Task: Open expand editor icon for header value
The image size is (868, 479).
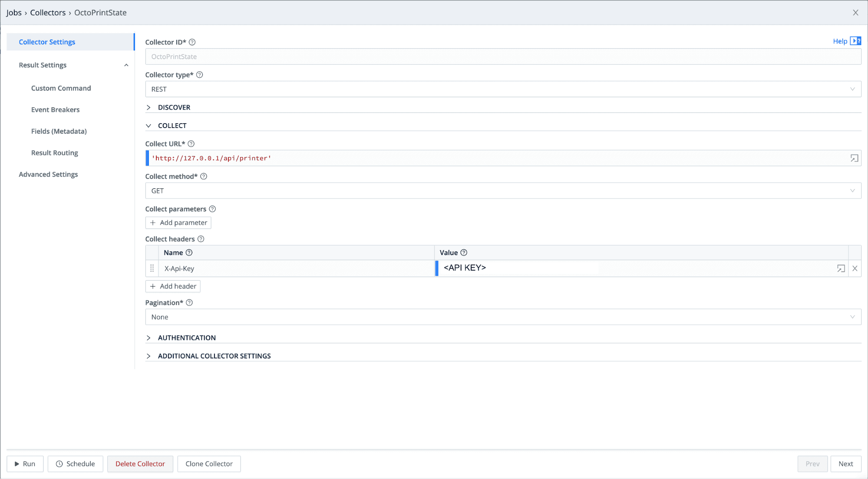Action: click(x=841, y=269)
